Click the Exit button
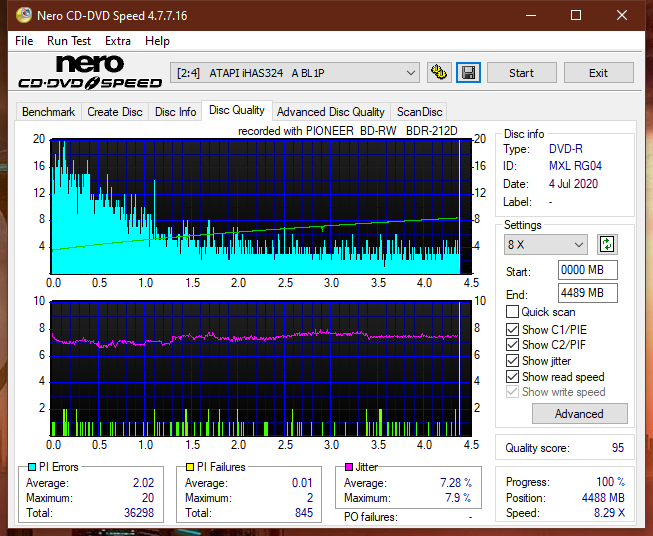 click(598, 73)
